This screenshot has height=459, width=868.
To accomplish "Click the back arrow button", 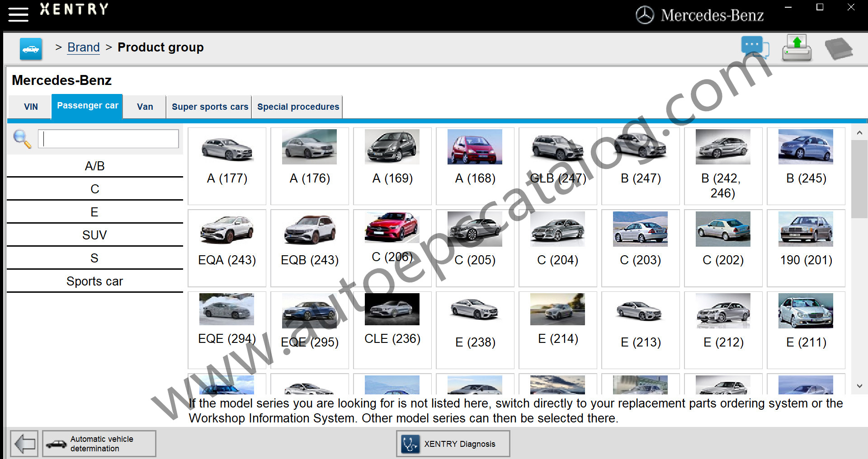I will [24, 444].
